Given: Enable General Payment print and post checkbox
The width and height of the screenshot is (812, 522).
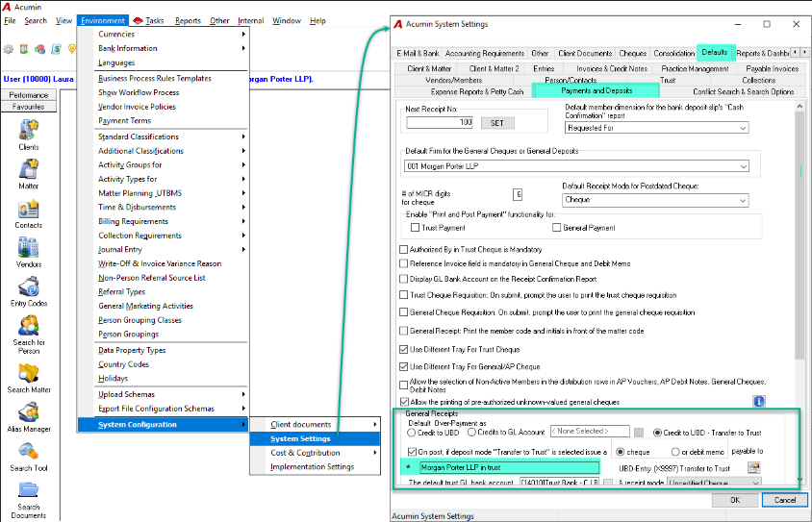Looking at the screenshot, I should click(557, 227).
